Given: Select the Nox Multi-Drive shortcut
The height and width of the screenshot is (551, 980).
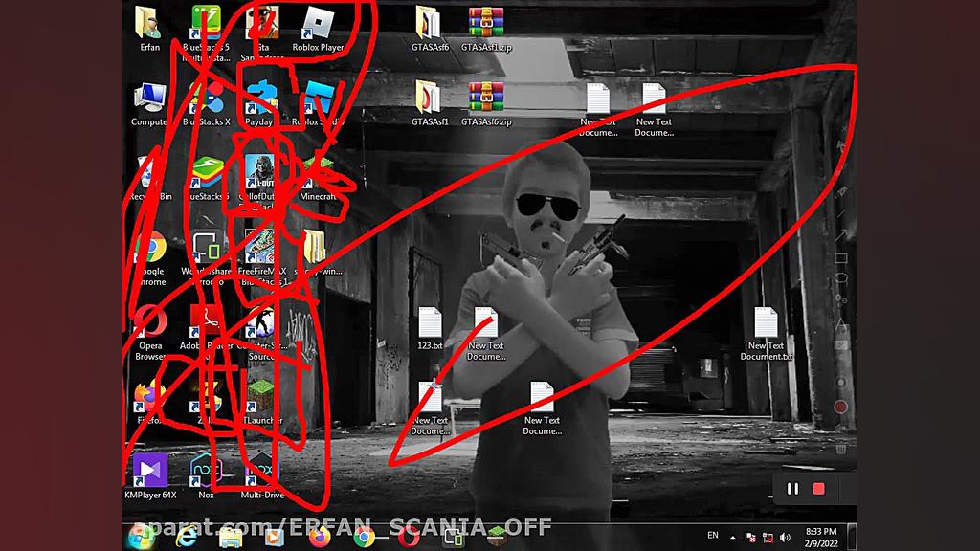Looking at the screenshot, I should pos(262,471).
